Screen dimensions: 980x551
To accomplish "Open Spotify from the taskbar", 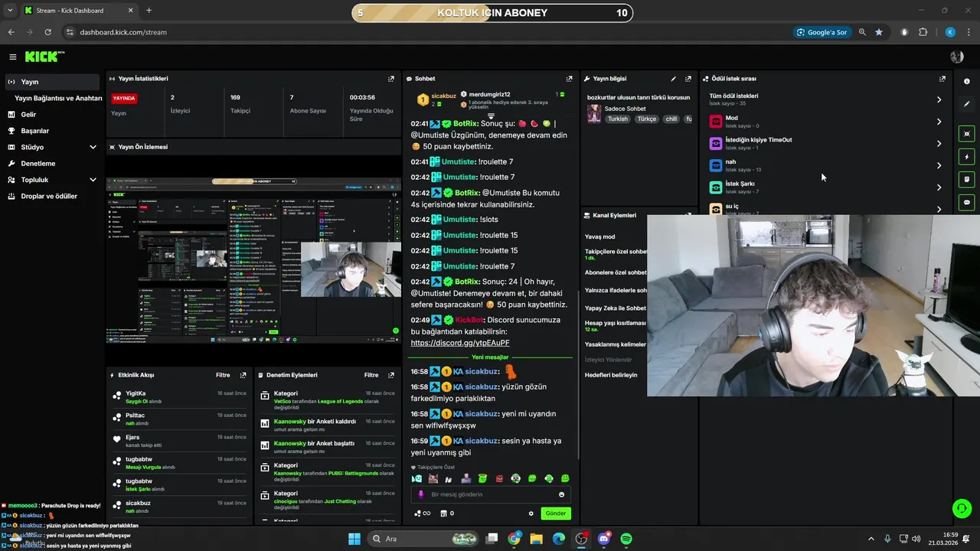I will (626, 539).
